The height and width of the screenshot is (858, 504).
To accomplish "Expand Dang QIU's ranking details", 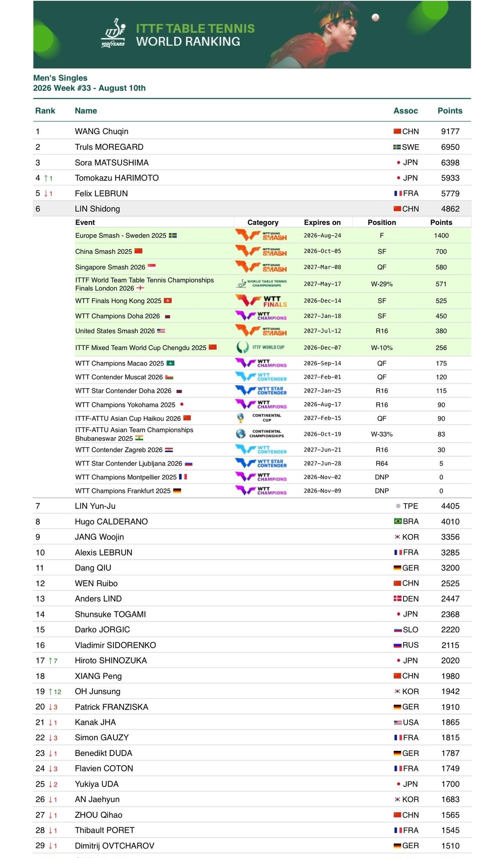I will point(252,568).
